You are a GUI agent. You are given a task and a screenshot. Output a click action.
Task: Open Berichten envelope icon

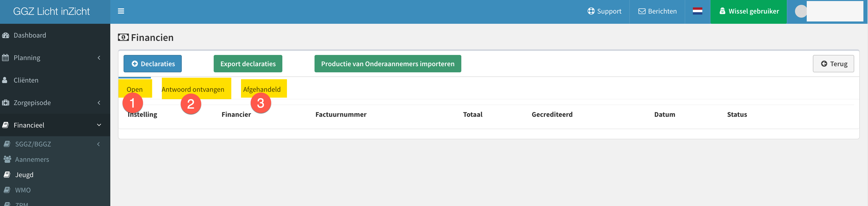(642, 11)
